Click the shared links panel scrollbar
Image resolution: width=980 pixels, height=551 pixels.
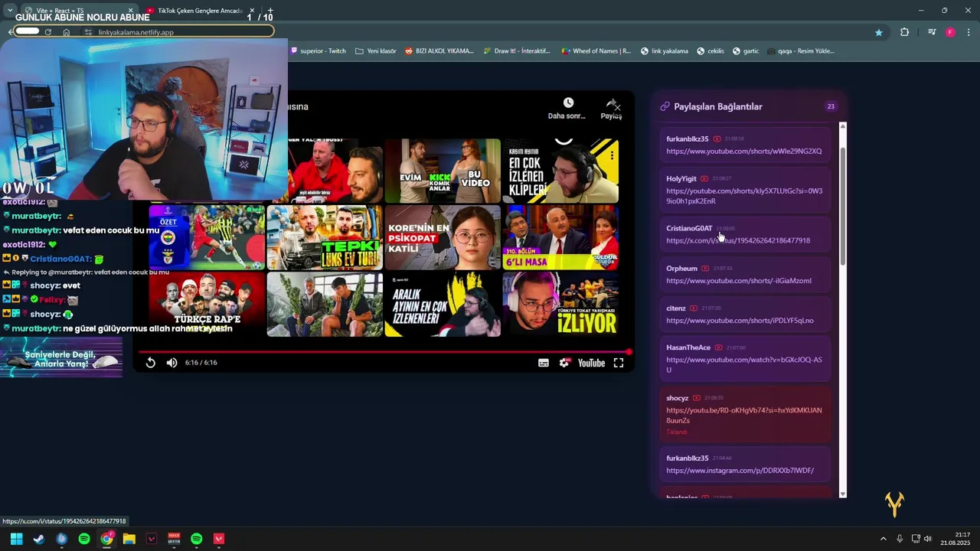click(843, 207)
